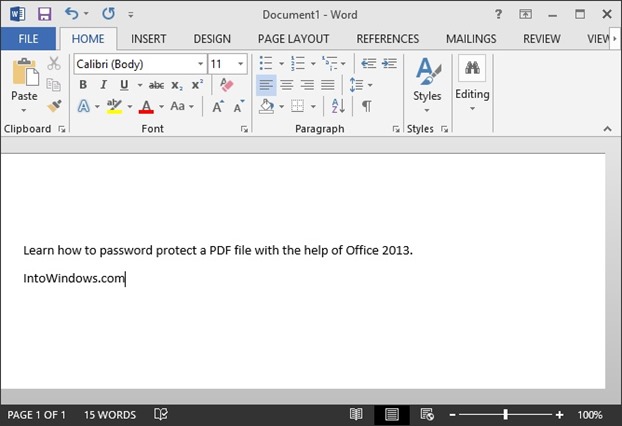The height and width of the screenshot is (426, 622).
Task: Open the Calibri (Body) font name dropdown
Action: [200, 64]
